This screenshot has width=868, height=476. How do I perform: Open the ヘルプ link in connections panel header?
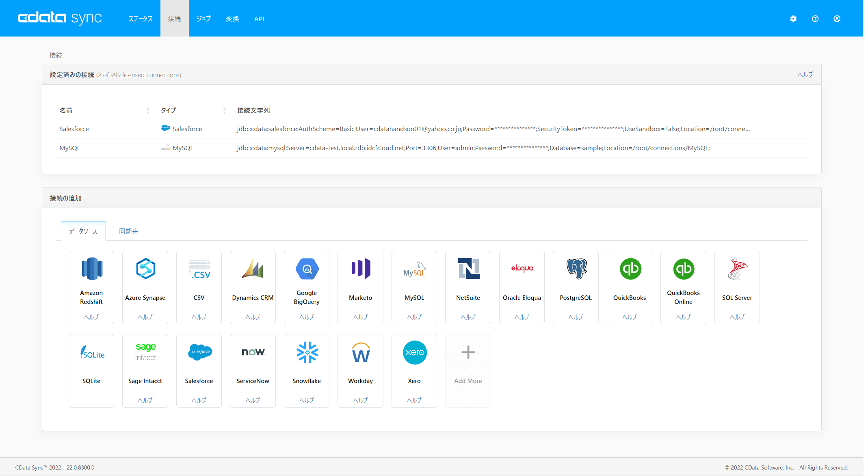coord(805,75)
